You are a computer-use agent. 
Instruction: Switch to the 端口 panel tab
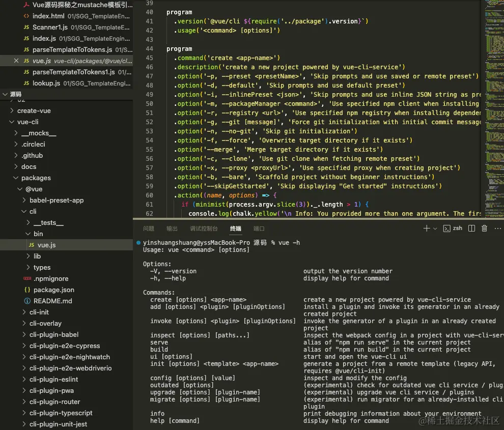(259, 228)
